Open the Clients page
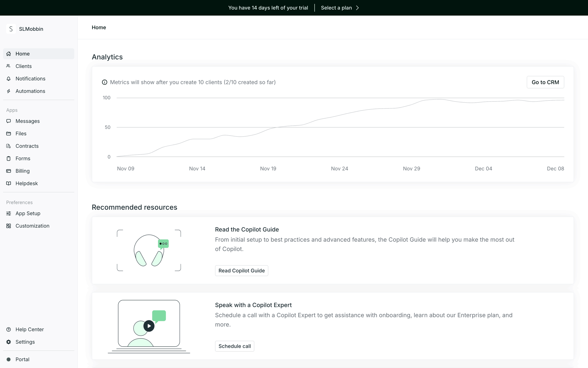Screen dimensions: 588x368 tap(39, 66)
